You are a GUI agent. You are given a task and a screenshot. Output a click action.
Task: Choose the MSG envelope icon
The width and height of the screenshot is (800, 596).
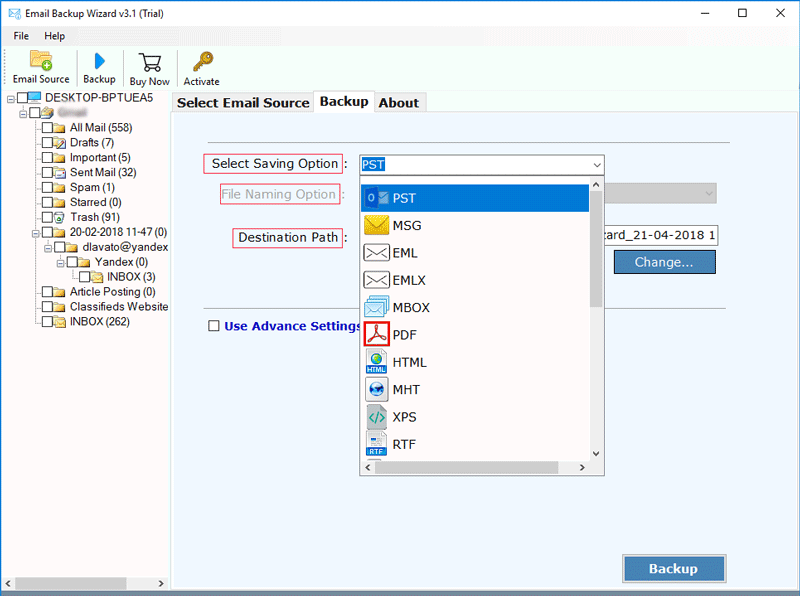376,225
